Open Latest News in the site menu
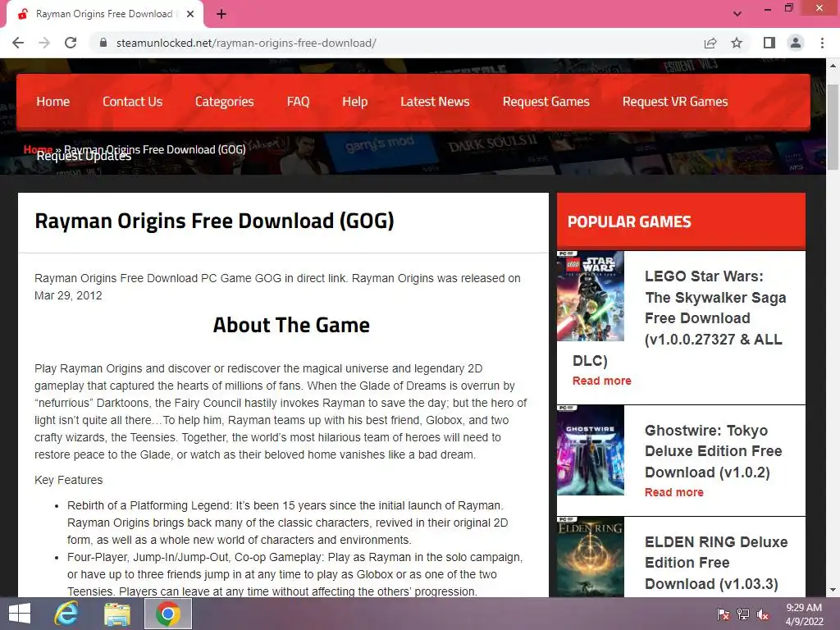This screenshot has width=840, height=630. point(435,102)
